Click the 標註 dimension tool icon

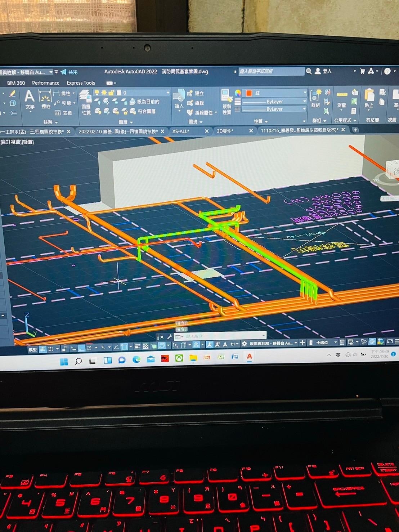(45, 100)
